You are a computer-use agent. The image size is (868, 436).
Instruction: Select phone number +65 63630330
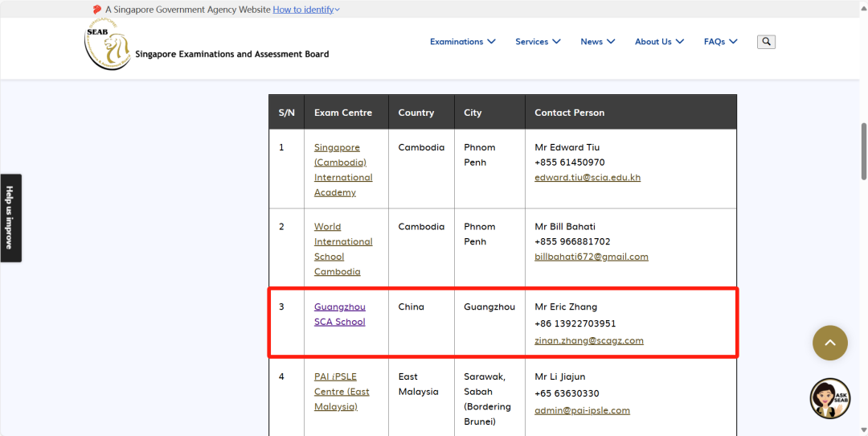click(x=567, y=393)
